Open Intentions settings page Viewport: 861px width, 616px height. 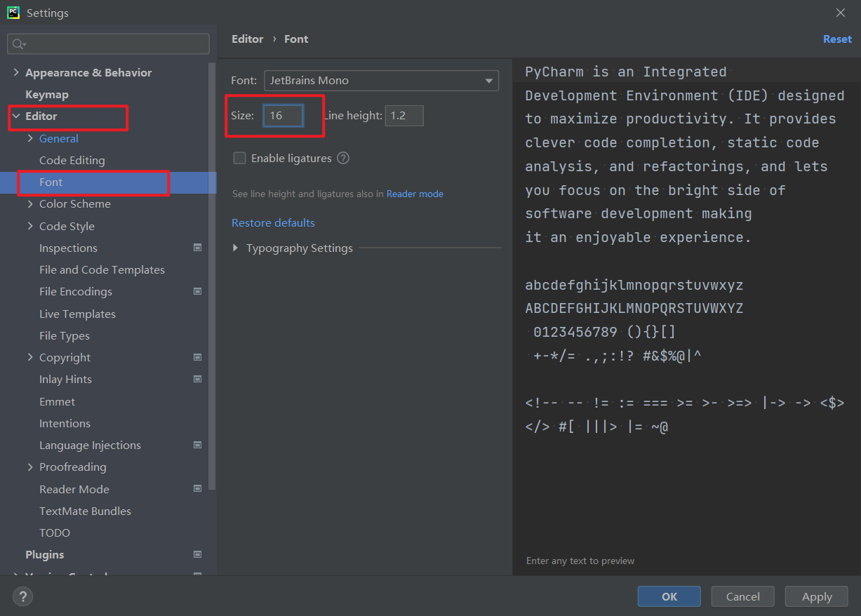[x=65, y=423]
